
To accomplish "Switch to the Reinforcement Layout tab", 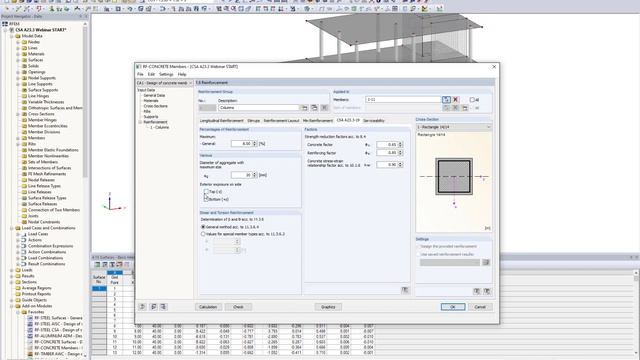I will [281, 121].
